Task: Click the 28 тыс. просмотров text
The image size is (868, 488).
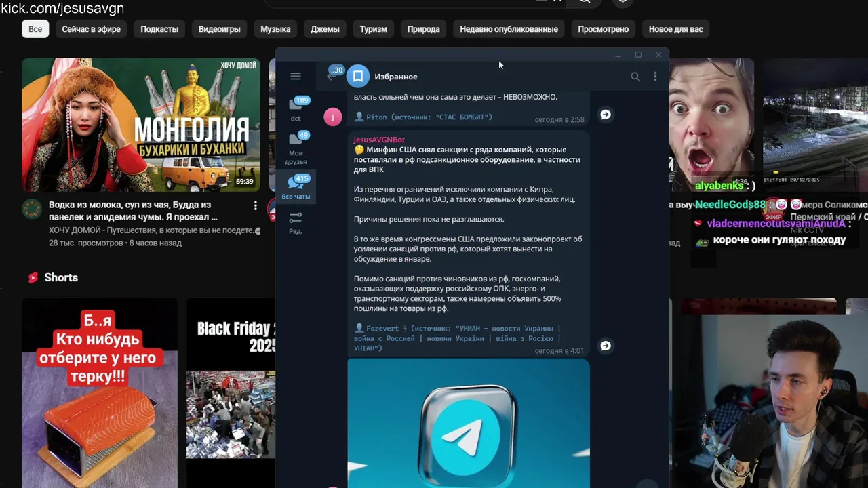Action: click(x=86, y=243)
